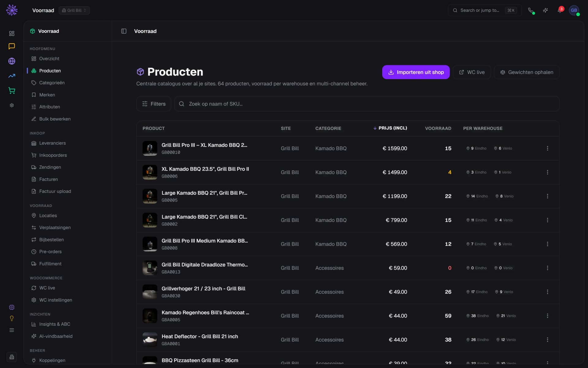Viewport: 588px width, 368px height.
Task: Click the hamburger menu icon in left rail
Action: pyautogui.click(x=12, y=330)
